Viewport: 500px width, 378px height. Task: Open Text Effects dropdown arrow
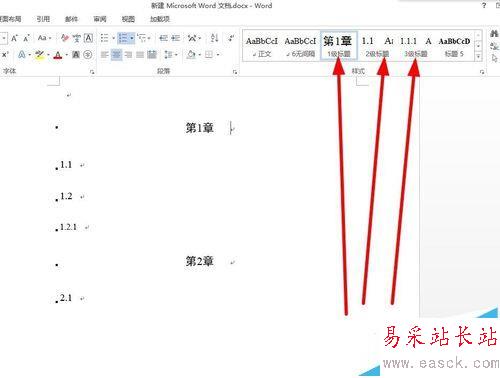[x=29, y=55]
